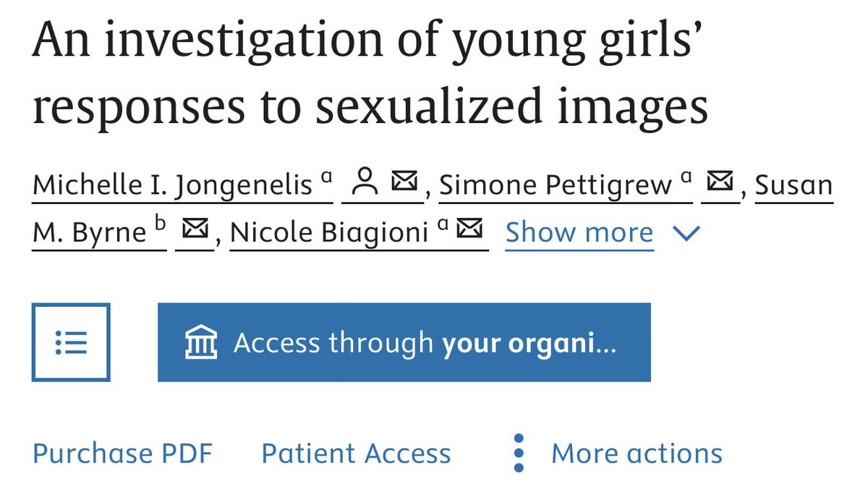Viewport: 868px width, 503px height.
Task: Click the Purchase PDF link
Action: [123, 454]
